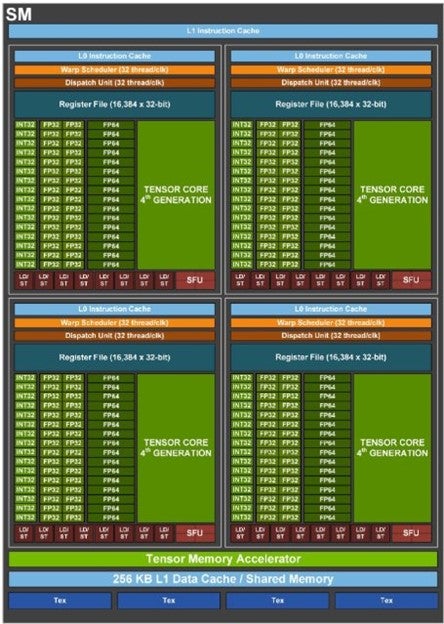
Task: Click the top-left SFU block
Action: point(195,280)
